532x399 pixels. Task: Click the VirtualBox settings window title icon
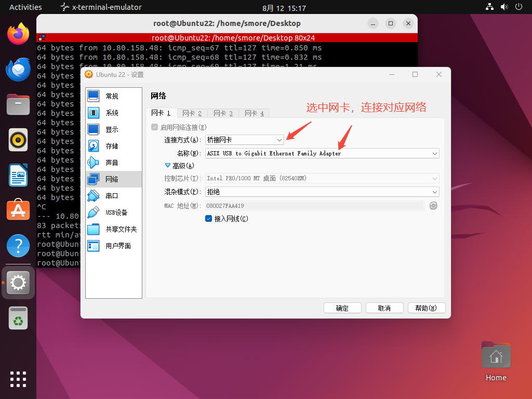(x=88, y=74)
